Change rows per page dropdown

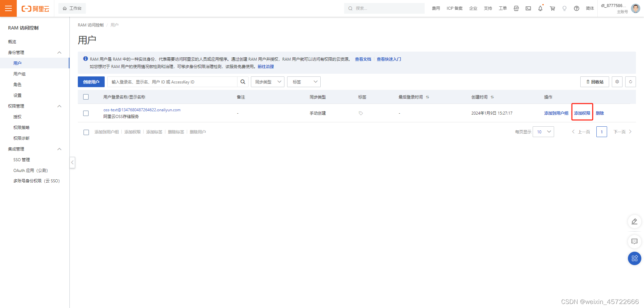coord(543,132)
